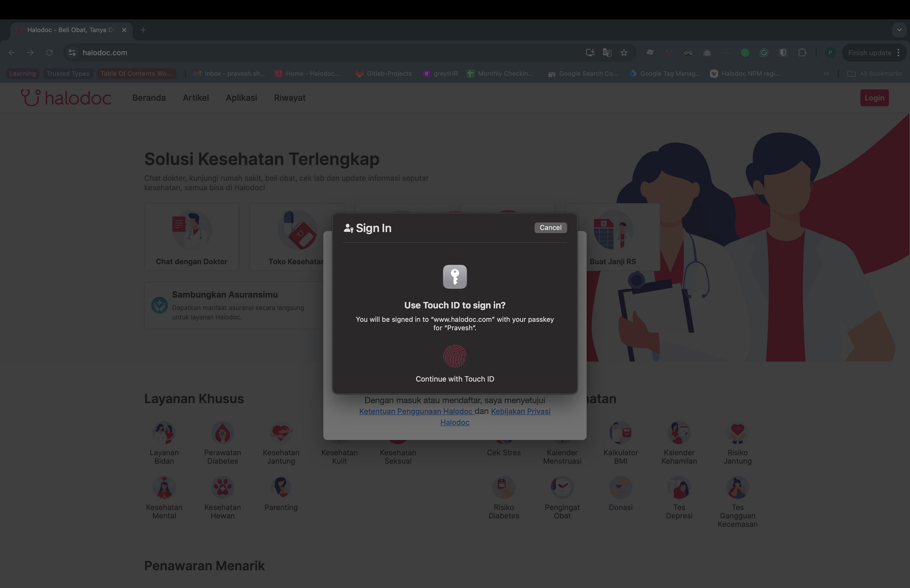Click the passkey key icon in Sign In dialog

point(455,276)
